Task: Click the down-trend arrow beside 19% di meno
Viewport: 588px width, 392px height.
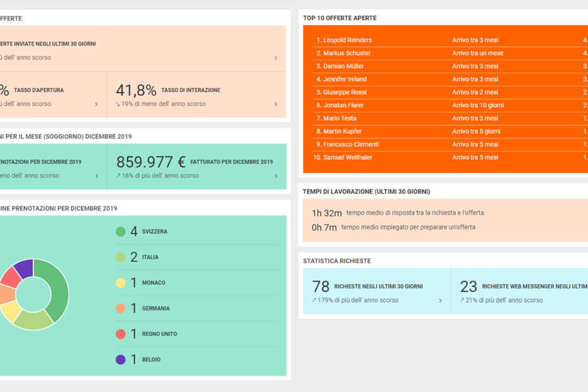Action: pos(118,104)
